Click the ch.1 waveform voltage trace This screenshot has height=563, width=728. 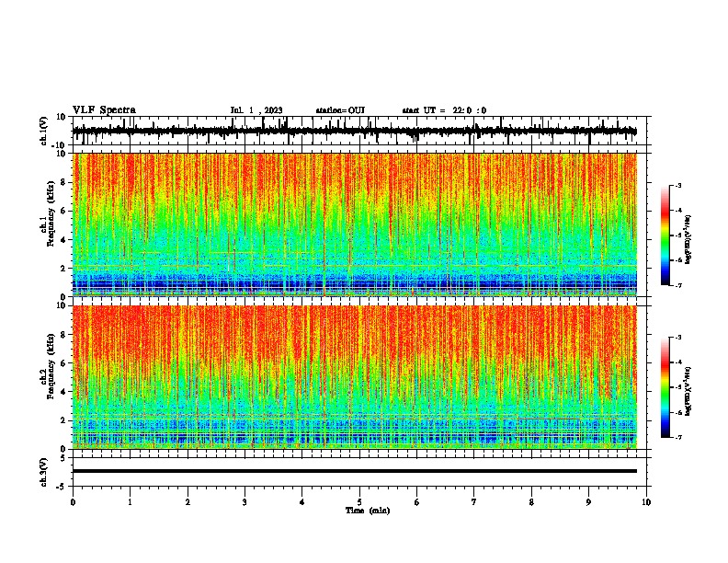tap(355, 132)
